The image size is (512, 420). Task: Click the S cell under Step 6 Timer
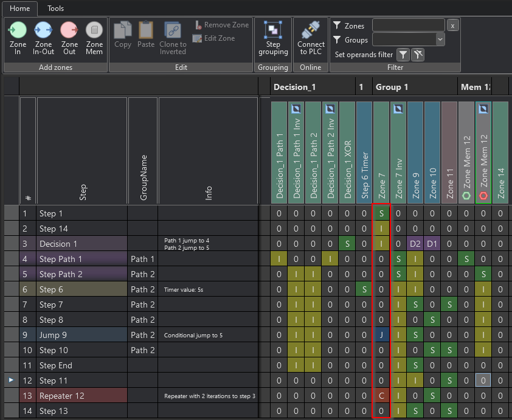364,289
